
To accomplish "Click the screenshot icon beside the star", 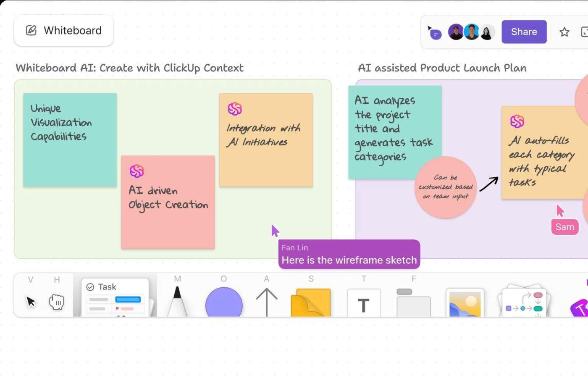I will pyautogui.click(x=585, y=32).
